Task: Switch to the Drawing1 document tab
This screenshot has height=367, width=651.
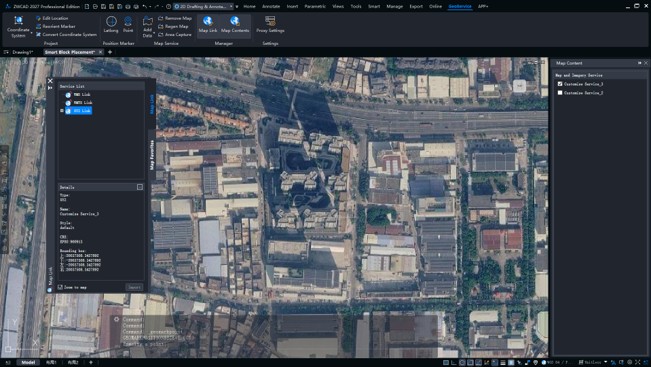Action: click(x=22, y=52)
